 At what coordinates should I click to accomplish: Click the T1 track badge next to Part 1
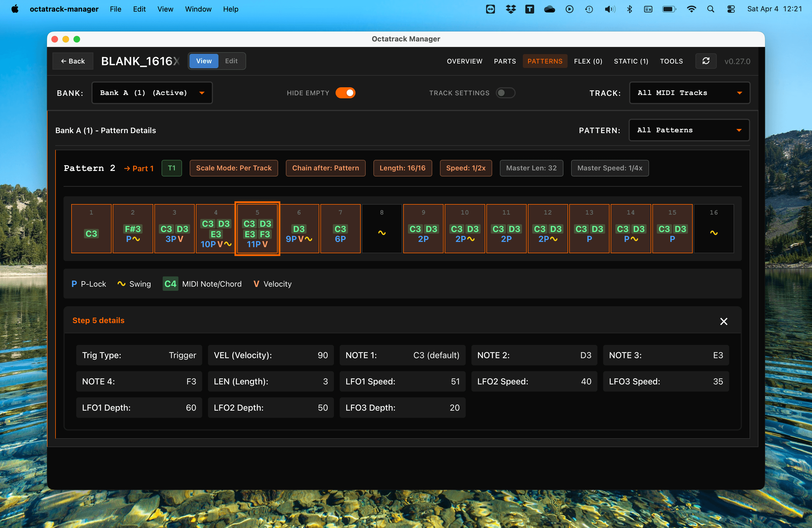[x=172, y=168]
